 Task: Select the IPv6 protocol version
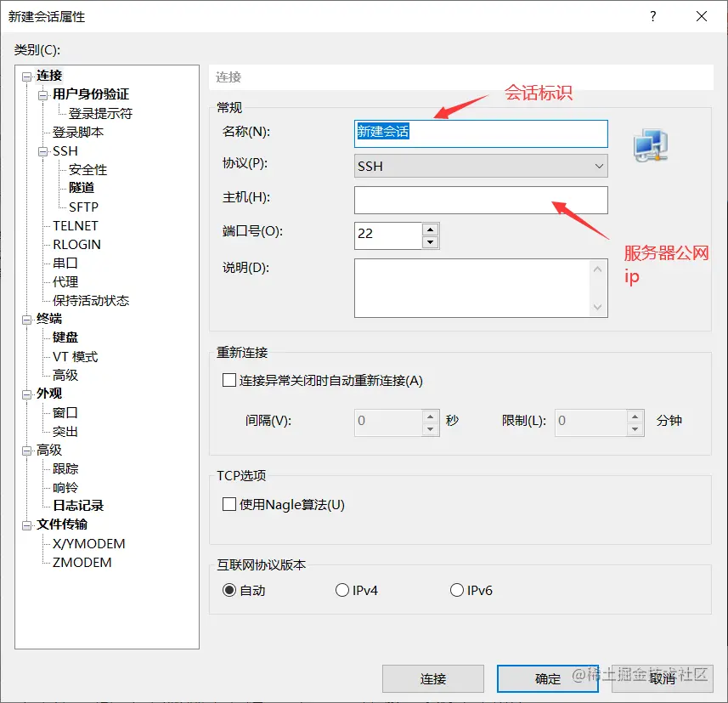pyautogui.click(x=456, y=589)
